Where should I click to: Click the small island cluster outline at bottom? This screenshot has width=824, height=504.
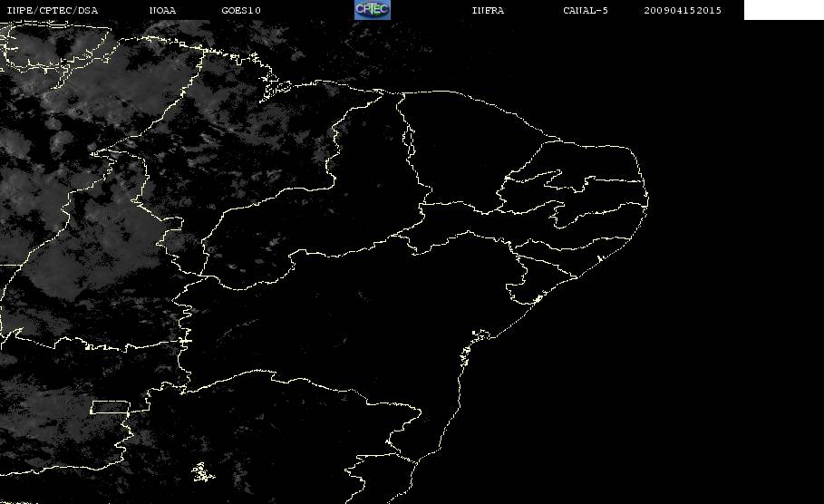click(x=203, y=472)
